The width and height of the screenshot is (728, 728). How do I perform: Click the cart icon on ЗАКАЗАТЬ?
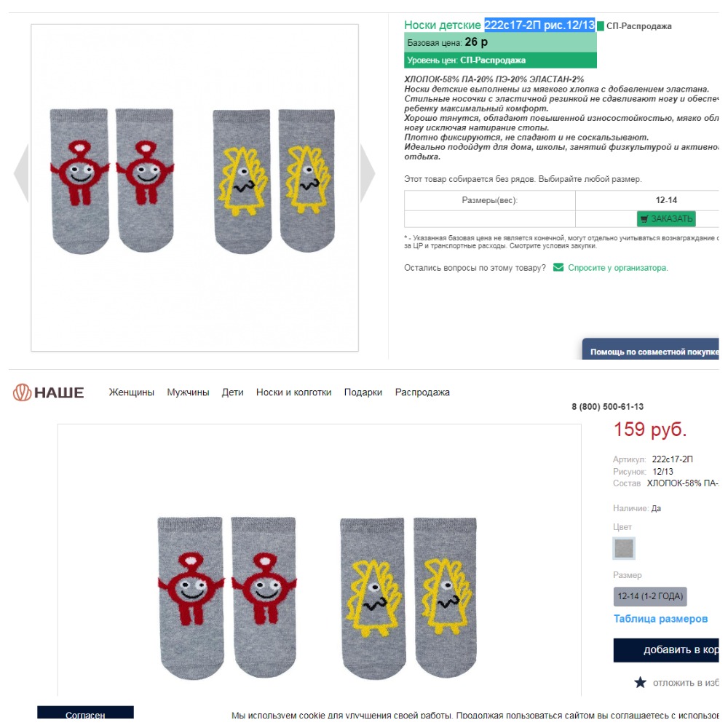(644, 219)
